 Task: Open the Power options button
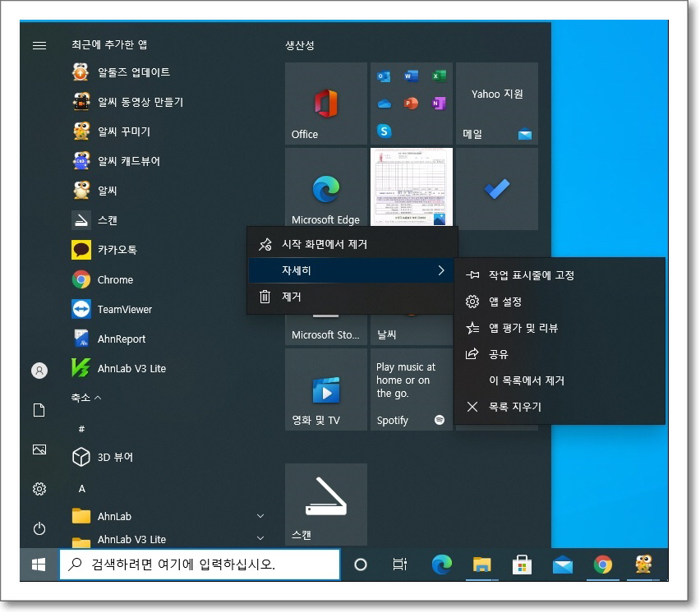point(39,528)
